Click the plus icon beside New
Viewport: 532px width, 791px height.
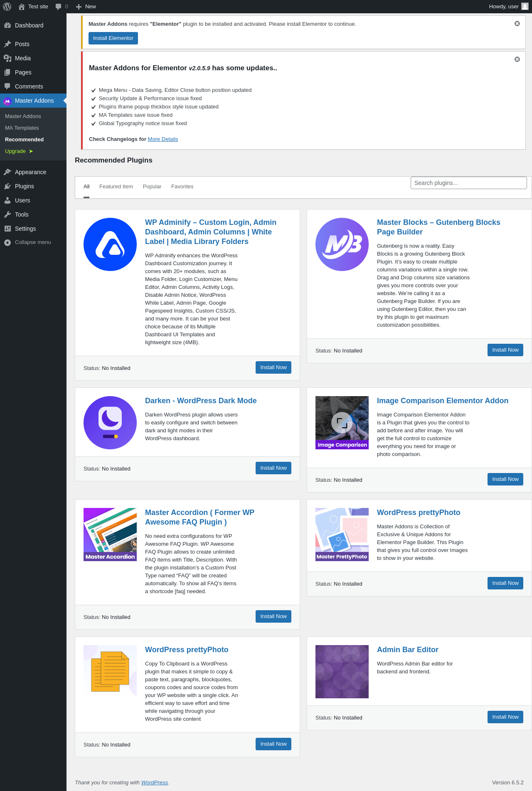point(79,7)
